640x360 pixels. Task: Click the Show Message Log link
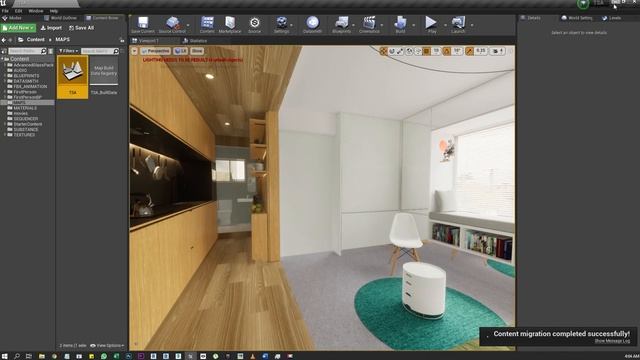click(x=612, y=341)
